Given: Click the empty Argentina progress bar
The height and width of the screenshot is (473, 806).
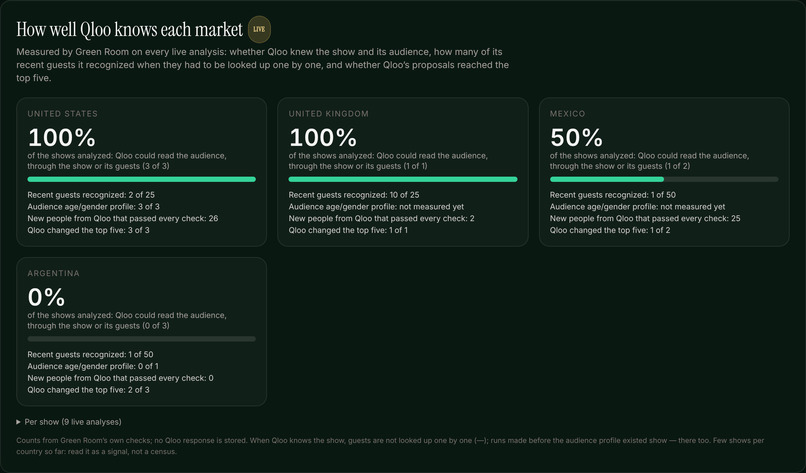Looking at the screenshot, I should point(141,339).
